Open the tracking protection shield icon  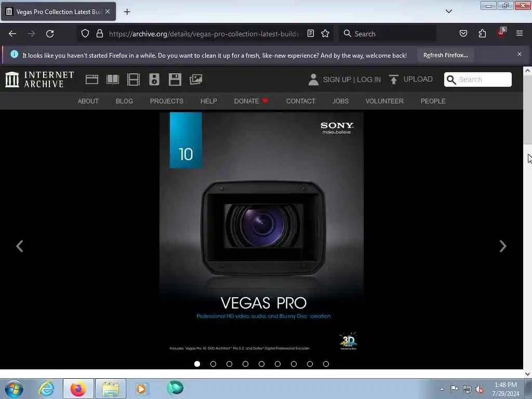pos(85,33)
